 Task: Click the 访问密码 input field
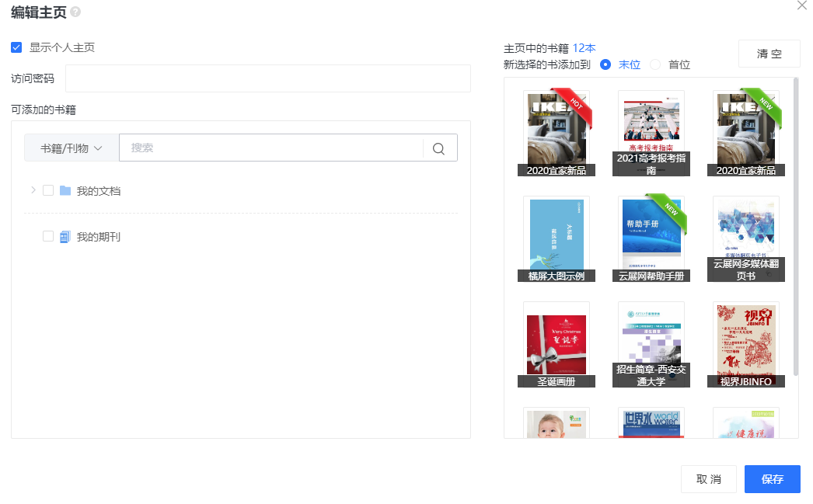268,78
